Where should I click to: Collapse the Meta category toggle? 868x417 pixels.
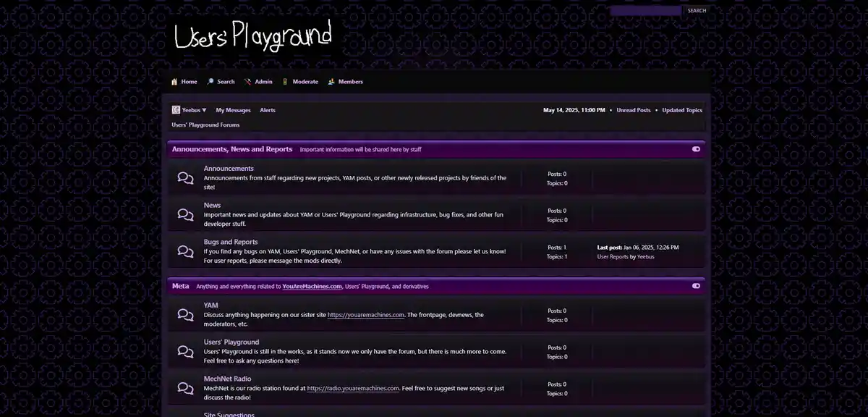click(x=696, y=286)
